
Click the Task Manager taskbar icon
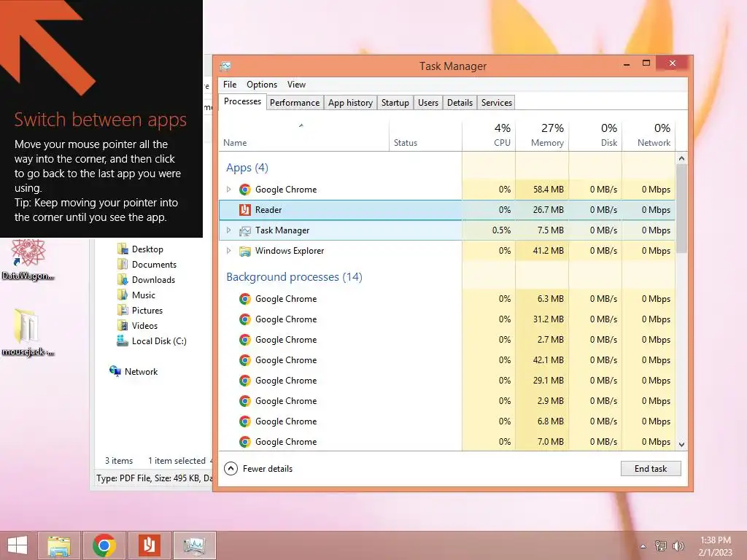194,545
